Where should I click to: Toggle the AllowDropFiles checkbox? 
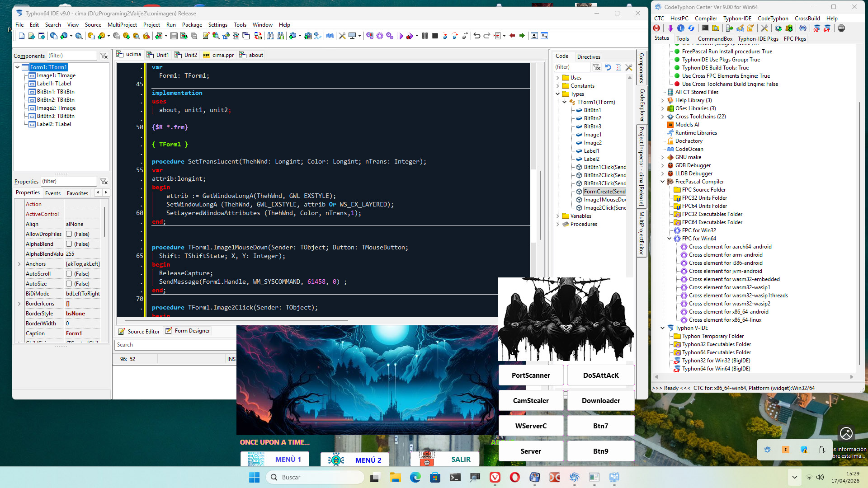tap(69, 234)
